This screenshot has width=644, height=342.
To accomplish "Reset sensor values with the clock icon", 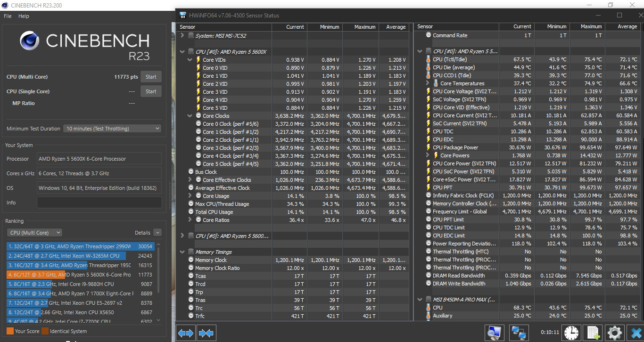I will (571, 333).
